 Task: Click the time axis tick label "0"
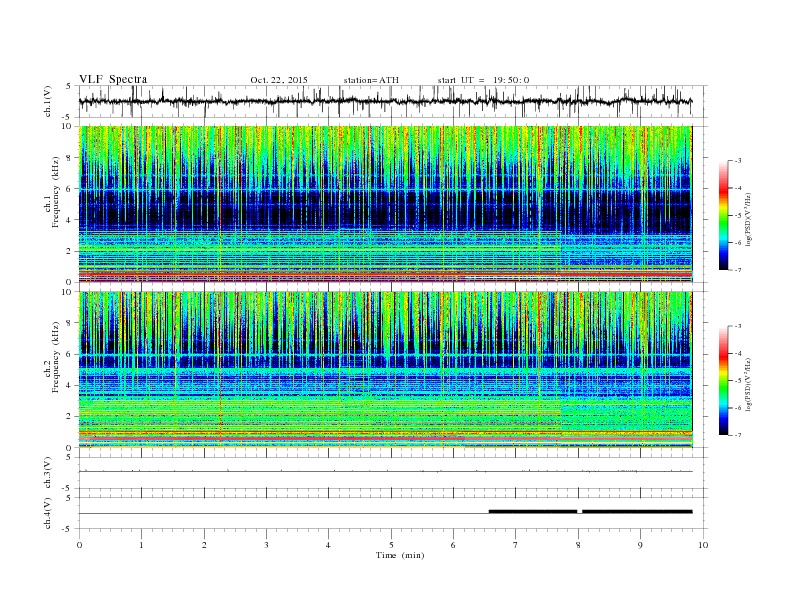tap(79, 545)
